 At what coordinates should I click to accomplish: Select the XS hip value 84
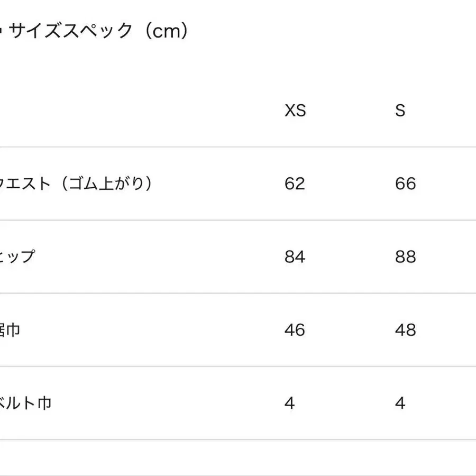(295, 257)
